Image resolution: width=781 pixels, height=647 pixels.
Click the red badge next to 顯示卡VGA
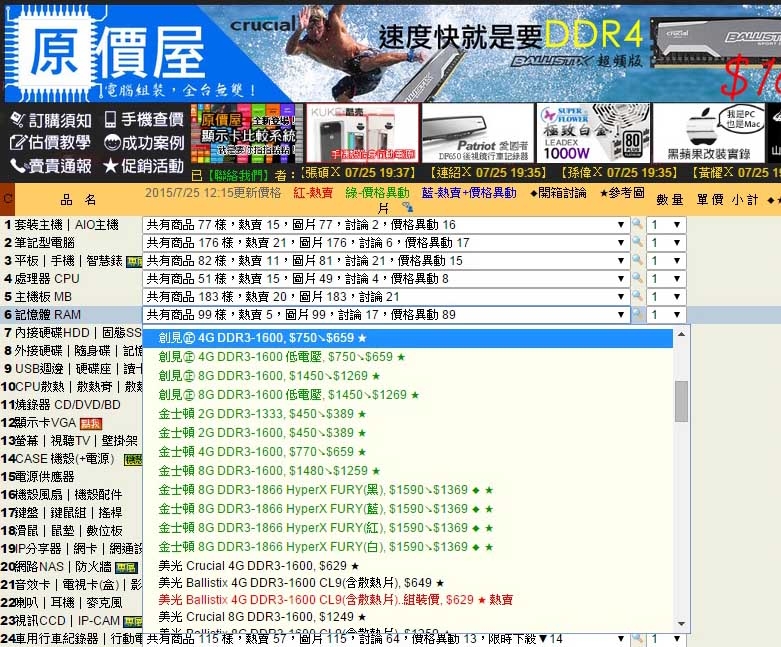point(91,423)
